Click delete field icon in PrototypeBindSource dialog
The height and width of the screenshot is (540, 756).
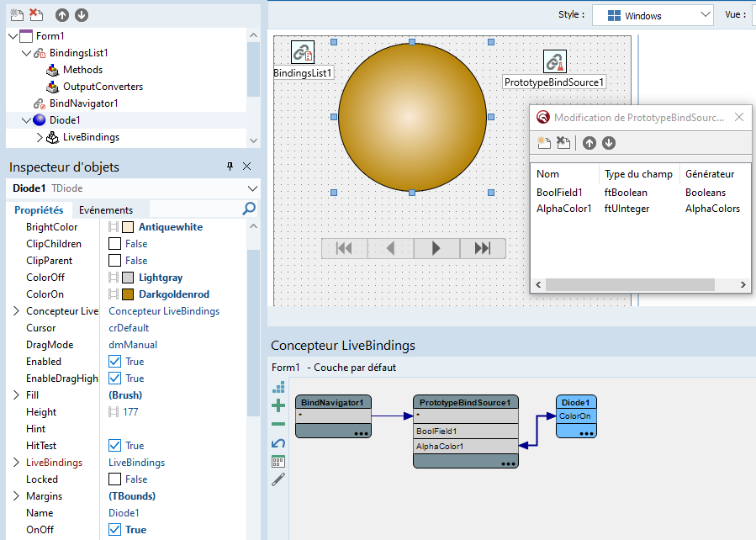(x=564, y=143)
